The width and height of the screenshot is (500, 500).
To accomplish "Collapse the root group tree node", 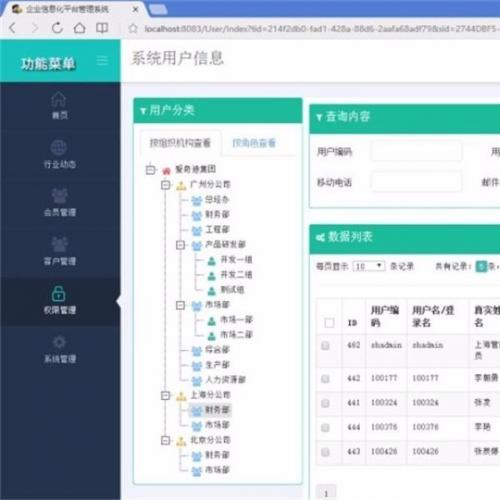I will [150, 169].
